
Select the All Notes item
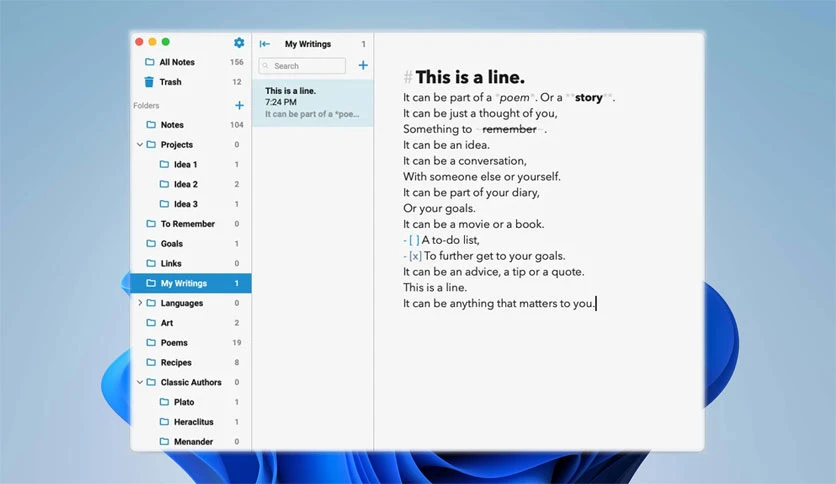[x=191, y=62]
